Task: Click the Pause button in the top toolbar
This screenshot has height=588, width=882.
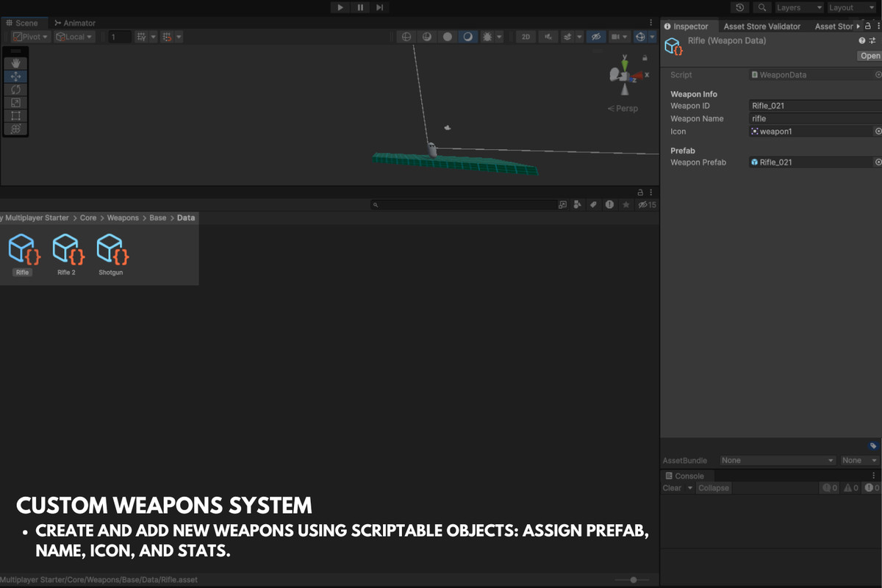Action: (359, 7)
